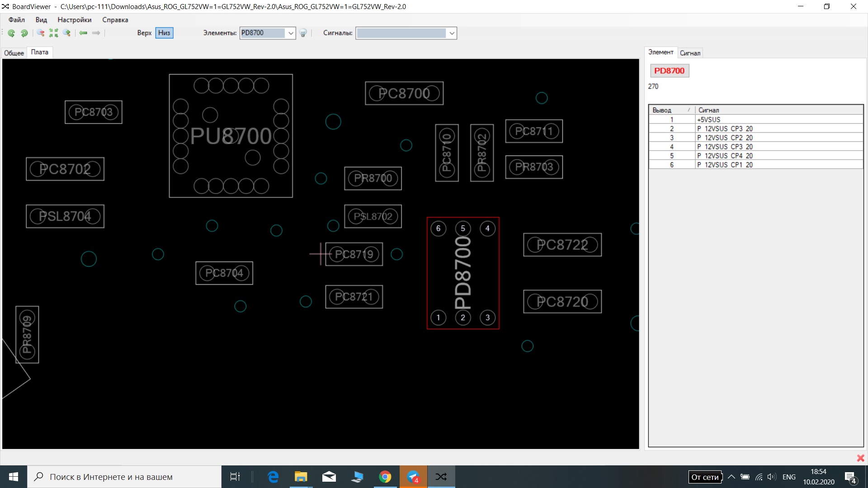Switch to the Верх board side
This screenshot has width=868, height=488.
(x=144, y=33)
